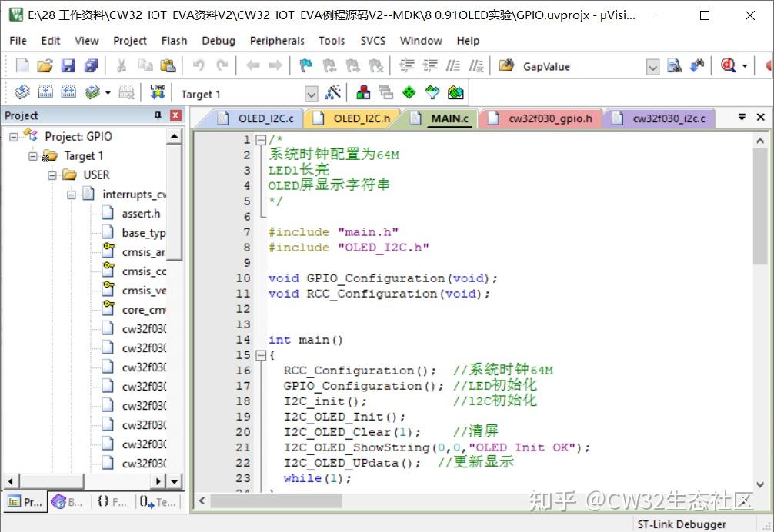This screenshot has width=774, height=532.
Task: Close the Project panel
Action: click(175, 115)
